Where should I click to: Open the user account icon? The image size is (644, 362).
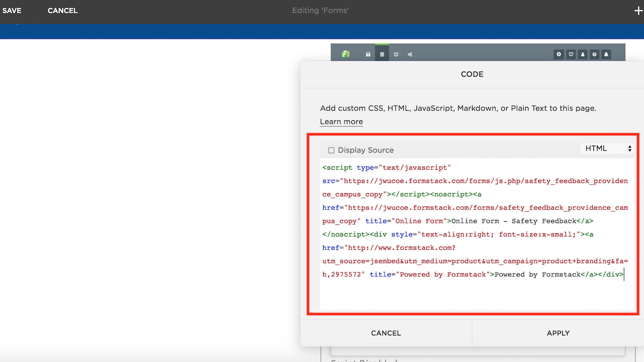click(x=582, y=54)
